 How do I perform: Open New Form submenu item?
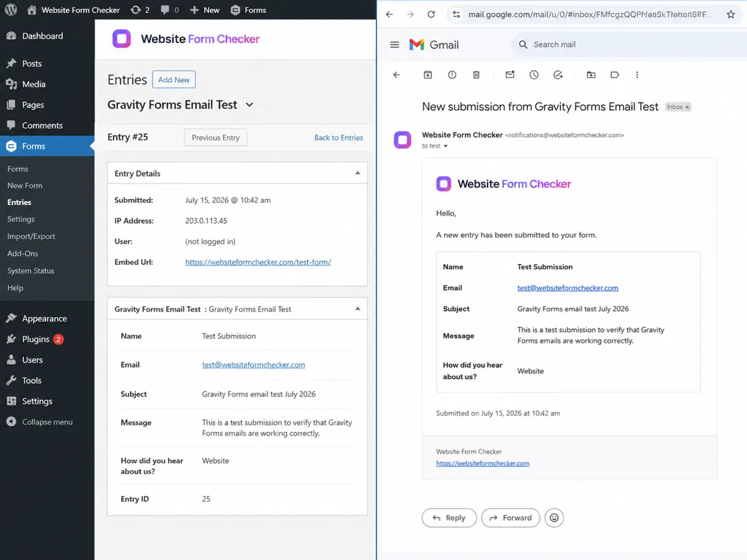pos(25,185)
